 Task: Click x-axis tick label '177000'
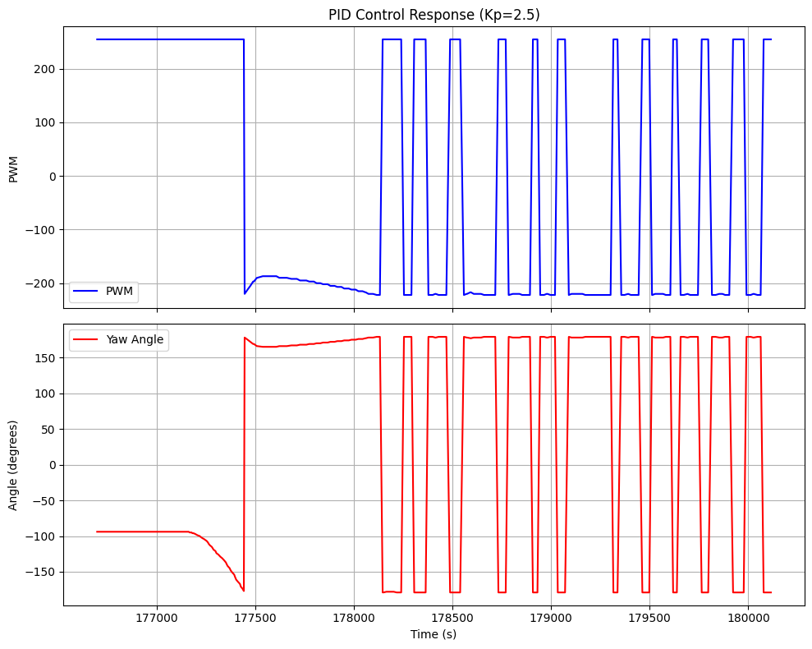point(157,618)
